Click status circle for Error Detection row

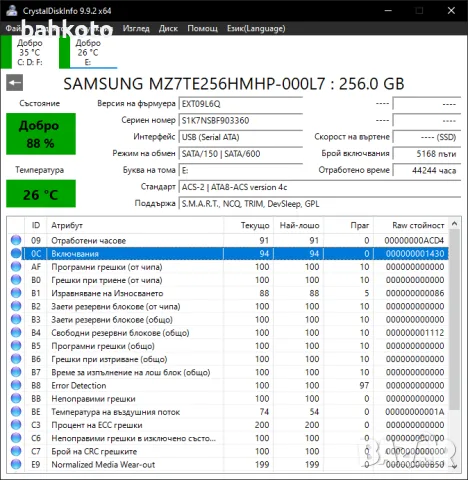point(16,385)
